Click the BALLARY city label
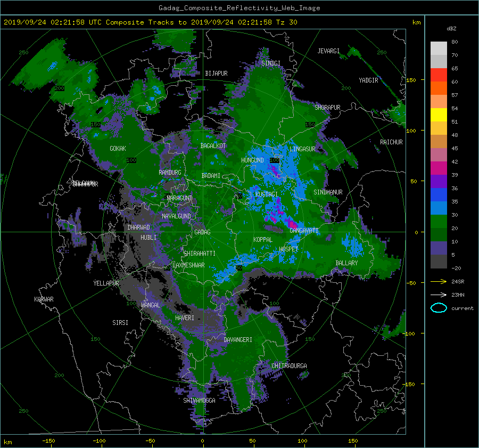Viewport: 479px width, 448px height. coord(346,263)
